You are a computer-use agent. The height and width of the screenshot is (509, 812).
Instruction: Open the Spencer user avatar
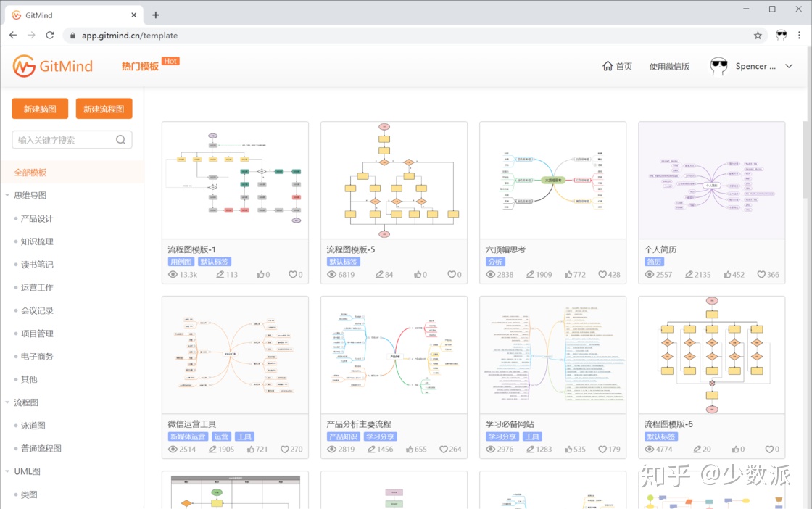718,66
